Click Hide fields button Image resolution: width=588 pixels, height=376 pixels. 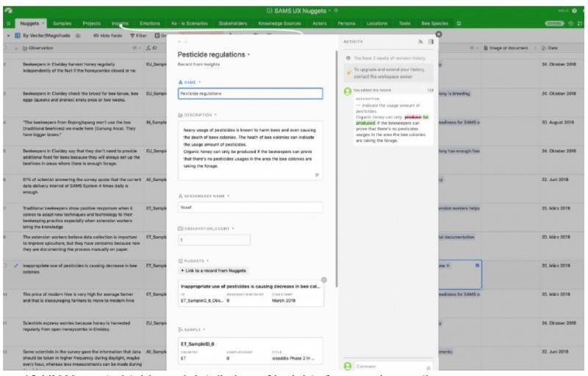tap(107, 35)
